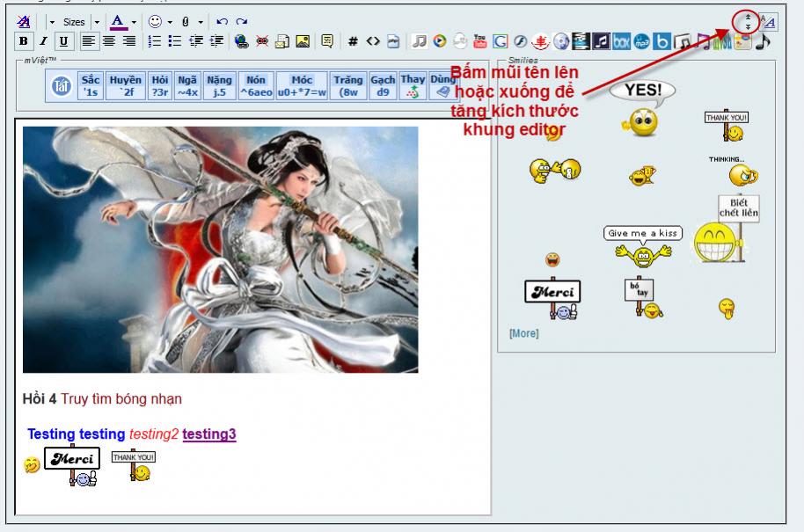Viewport: 804px width, 532px height.
Task: Click the Tắt button in mViệt
Action: [x=62, y=86]
